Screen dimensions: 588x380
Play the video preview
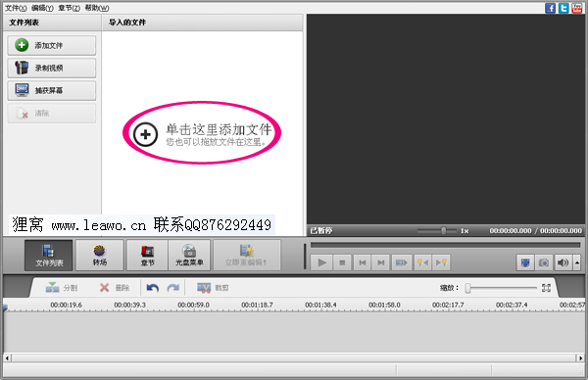(321, 262)
